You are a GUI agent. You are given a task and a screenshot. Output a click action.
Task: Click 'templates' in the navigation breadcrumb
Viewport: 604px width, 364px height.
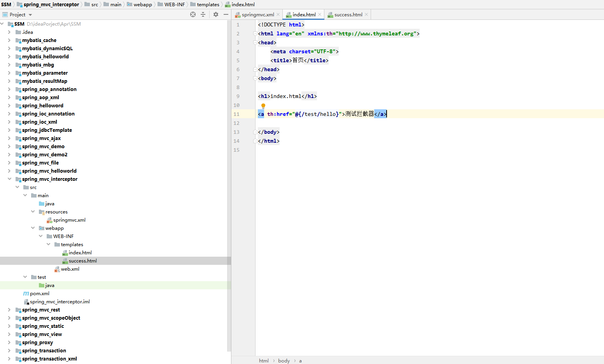[x=208, y=5]
